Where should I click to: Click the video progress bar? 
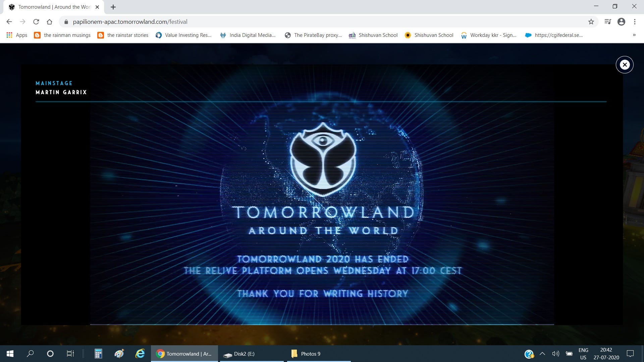click(x=322, y=324)
